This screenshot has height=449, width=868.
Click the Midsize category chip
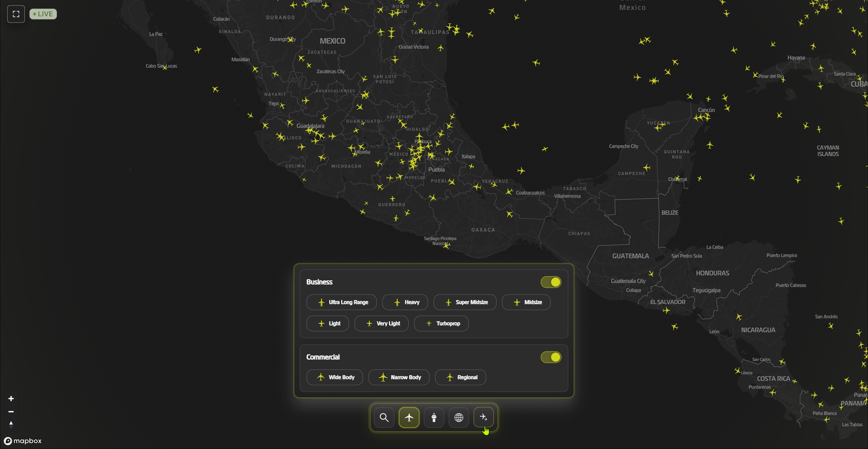click(x=526, y=302)
